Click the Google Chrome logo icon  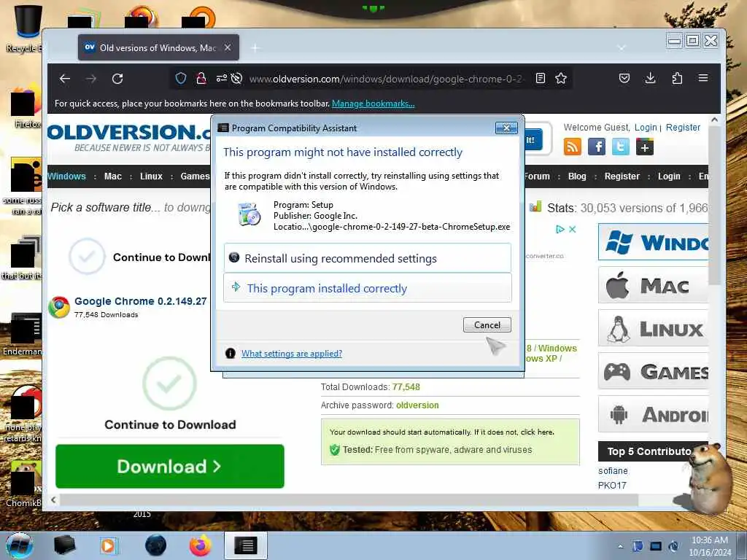pyautogui.click(x=59, y=307)
